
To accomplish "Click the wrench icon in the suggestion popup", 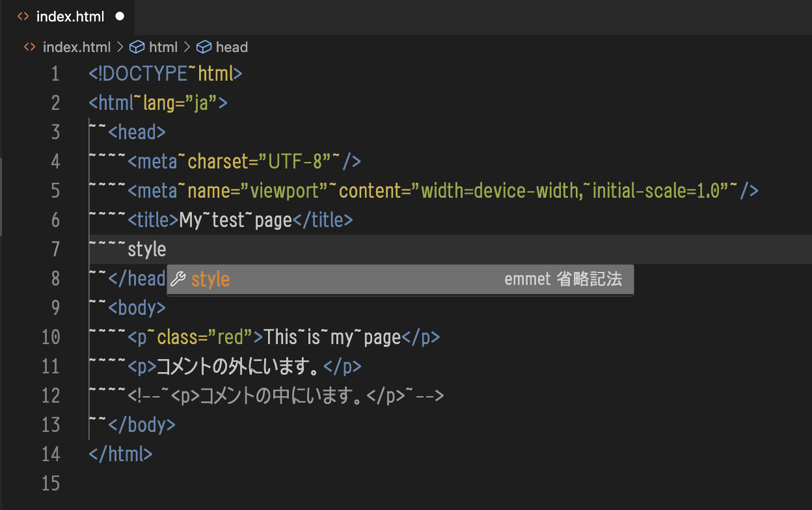I will (x=178, y=280).
